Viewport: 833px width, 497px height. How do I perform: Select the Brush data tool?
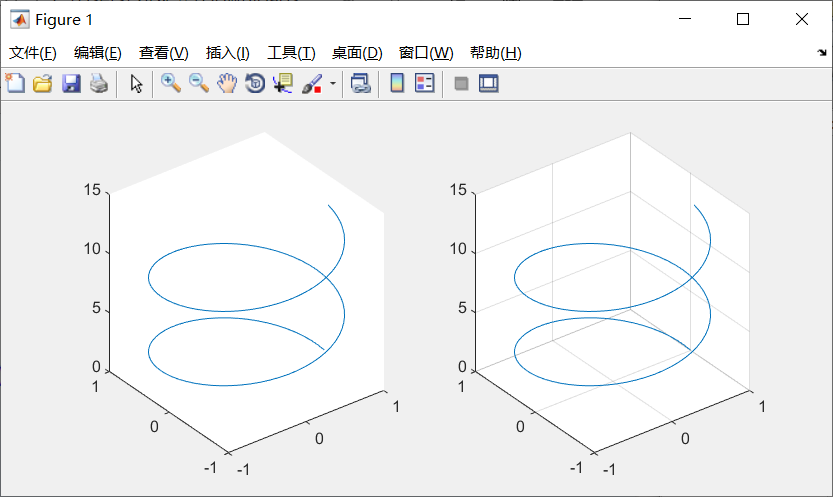[312, 83]
